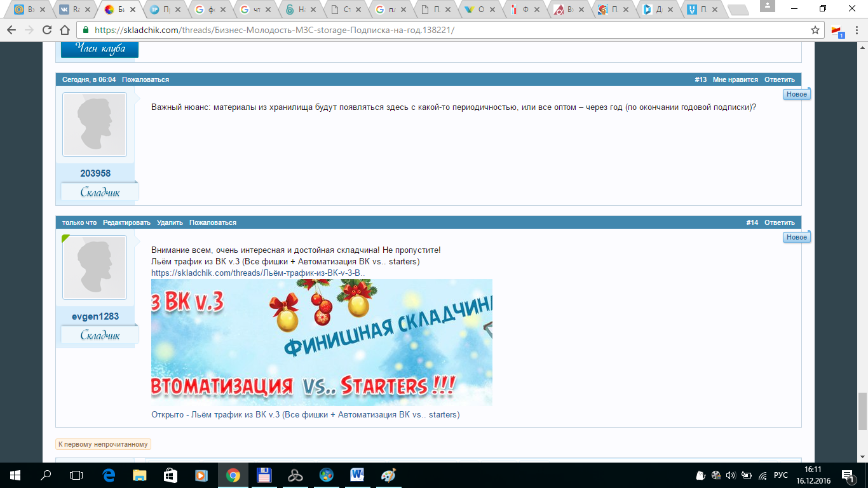The image size is (868, 488).
Task: Click the Финишная складчина banner image
Action: 322,342
